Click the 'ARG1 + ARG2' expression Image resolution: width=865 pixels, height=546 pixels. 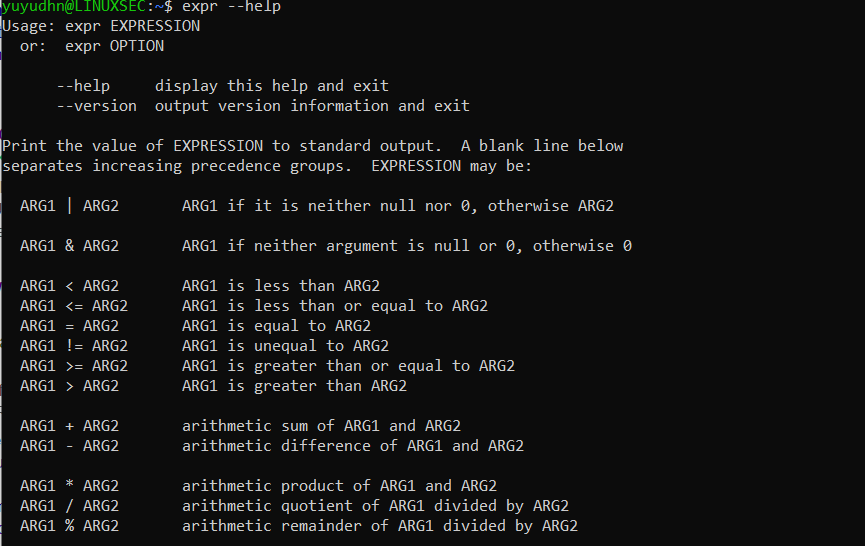69,426
